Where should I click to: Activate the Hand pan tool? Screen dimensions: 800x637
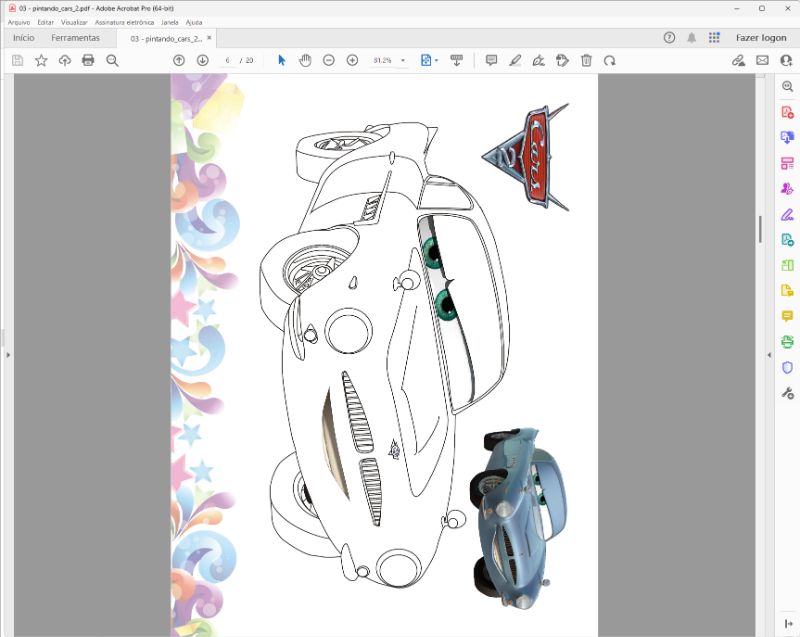tap(305, 60)
